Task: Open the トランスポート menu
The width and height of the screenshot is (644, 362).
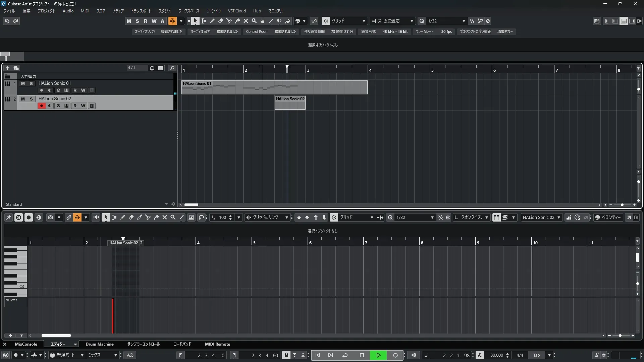Action: [x=141, y=11]
